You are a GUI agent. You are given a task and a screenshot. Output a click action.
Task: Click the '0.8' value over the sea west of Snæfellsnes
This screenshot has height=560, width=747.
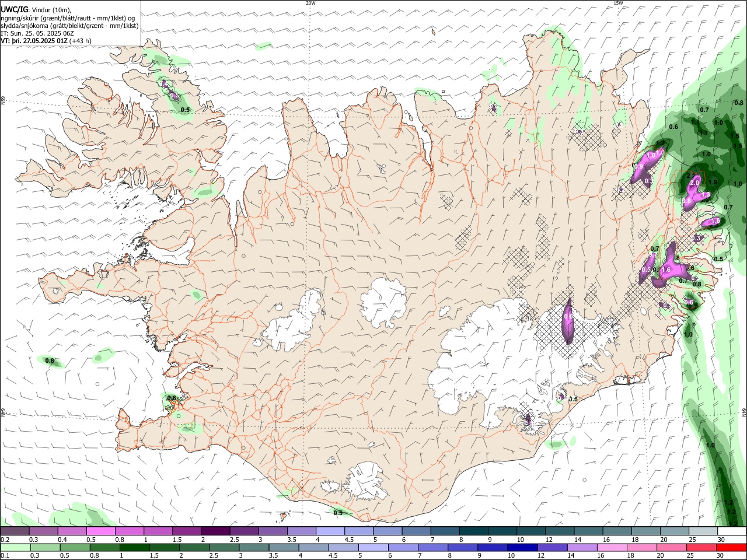click(50, 361)
